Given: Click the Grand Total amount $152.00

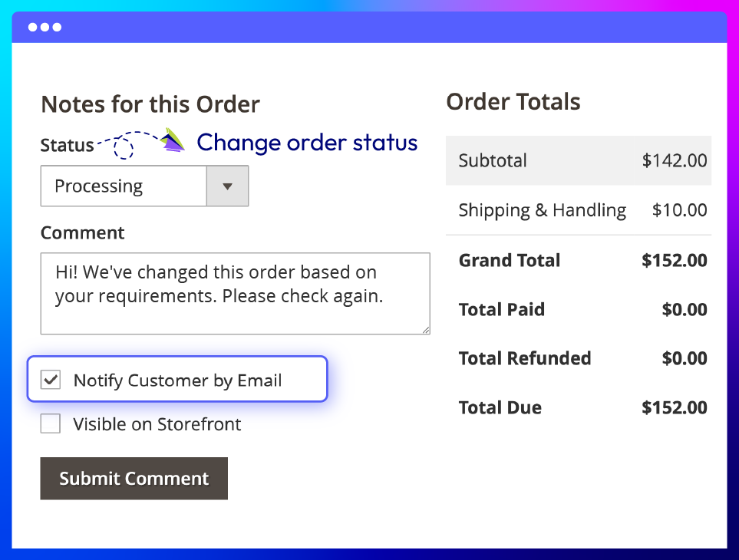Looking at the screenshot, I should [x=674, y=260].
